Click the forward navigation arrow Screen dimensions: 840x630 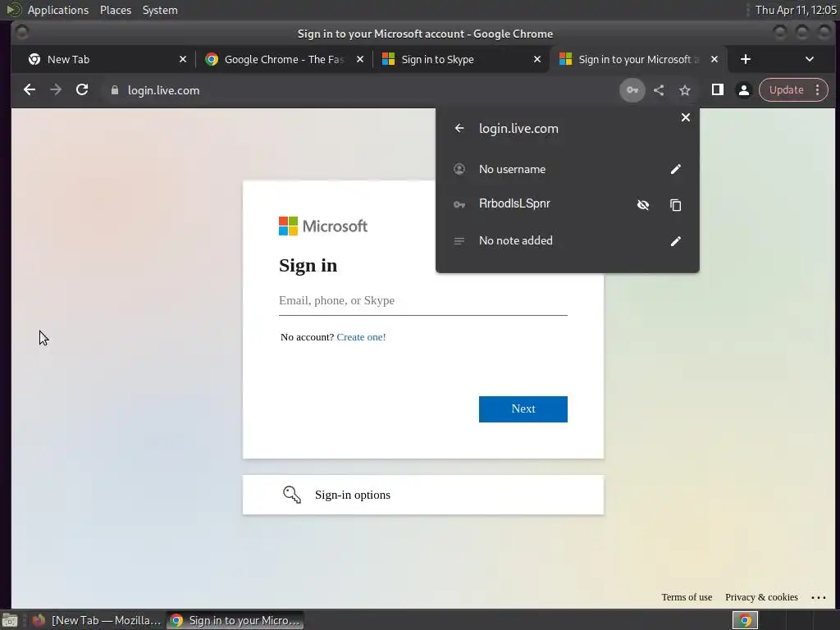(x=56, y=90)
